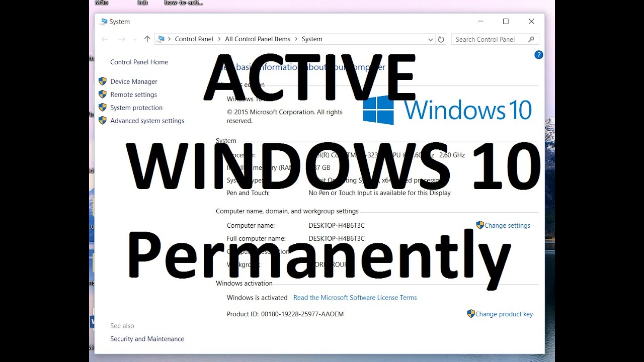Click the search magnifier icon

[531, 39]
